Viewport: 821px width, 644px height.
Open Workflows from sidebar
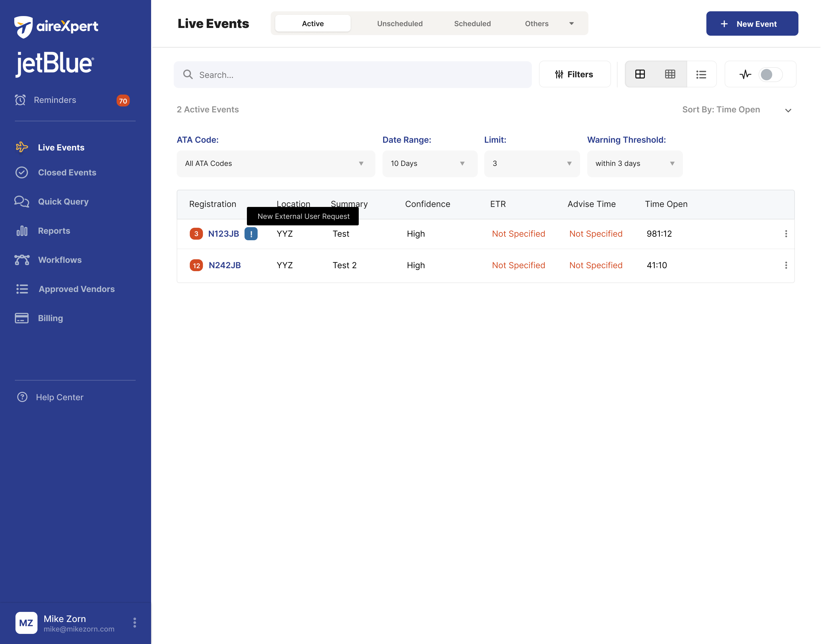(x=59, y=260)
